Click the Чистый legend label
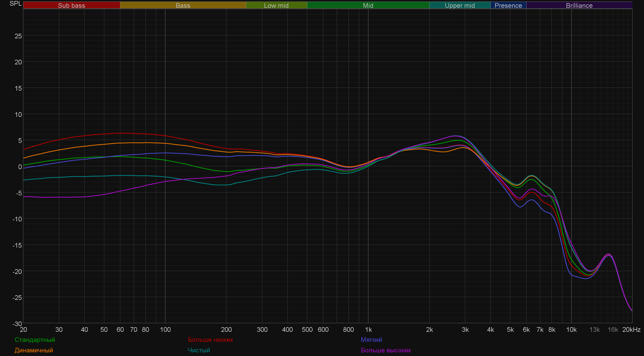644x356 pixels. pos(199,350)
